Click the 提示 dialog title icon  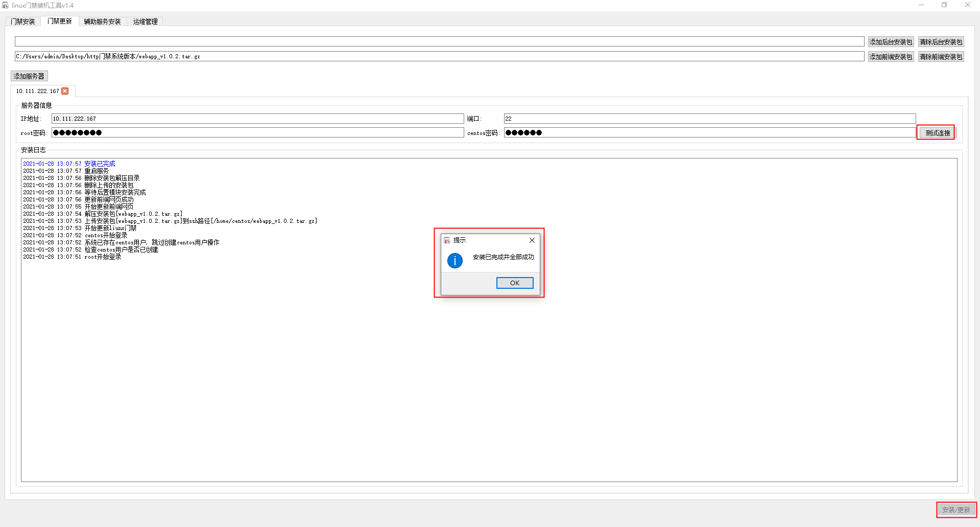[447, 240]
